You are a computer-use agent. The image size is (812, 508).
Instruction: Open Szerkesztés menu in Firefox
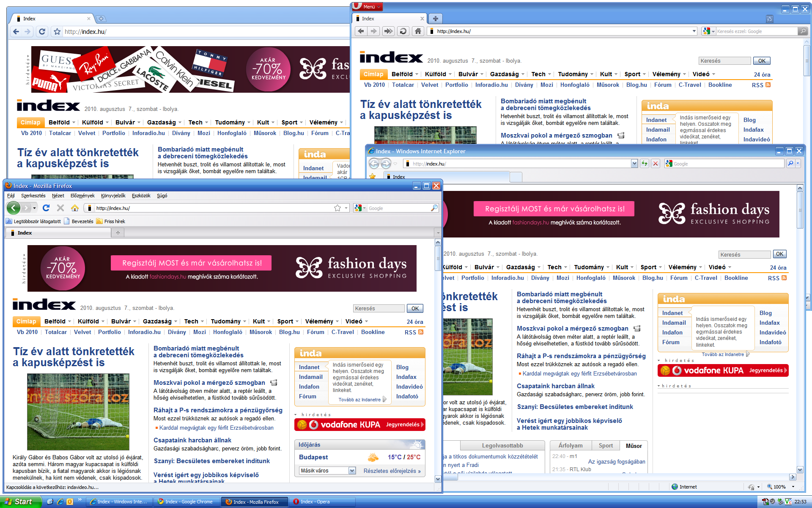(x=33, y=196)
